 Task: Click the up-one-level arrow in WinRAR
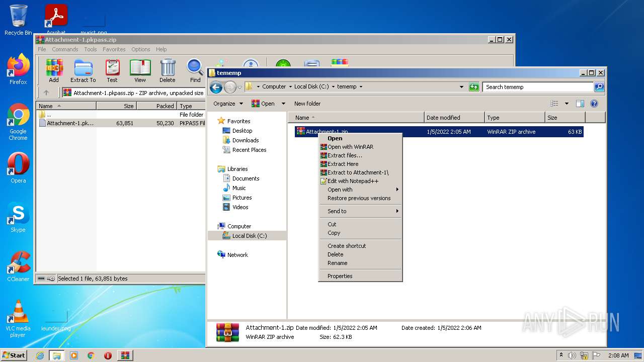click(46, 93)
